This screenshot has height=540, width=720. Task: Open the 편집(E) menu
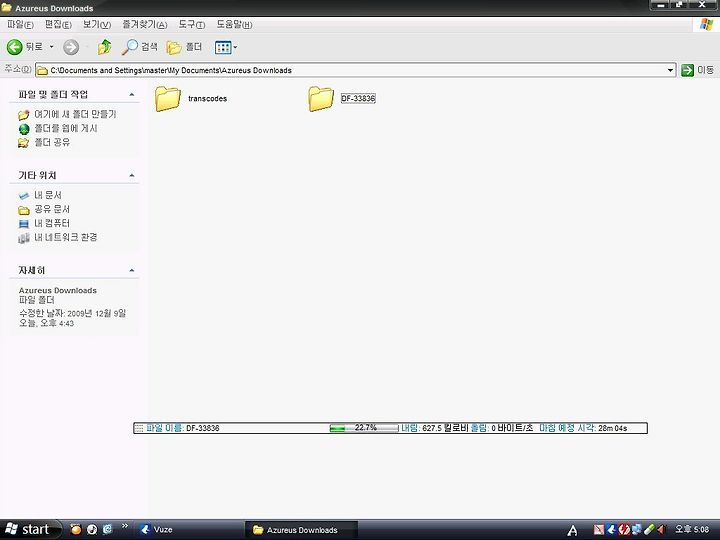58,25
